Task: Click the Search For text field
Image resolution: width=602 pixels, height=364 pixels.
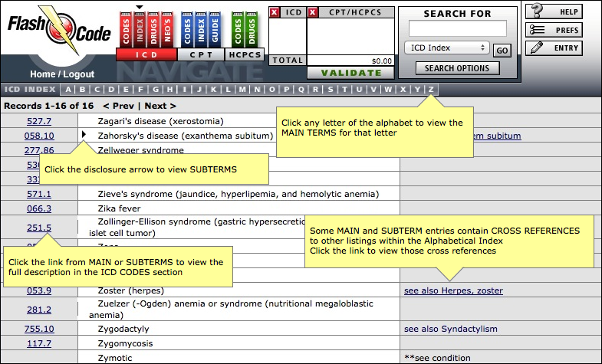Action: (457, 29)
